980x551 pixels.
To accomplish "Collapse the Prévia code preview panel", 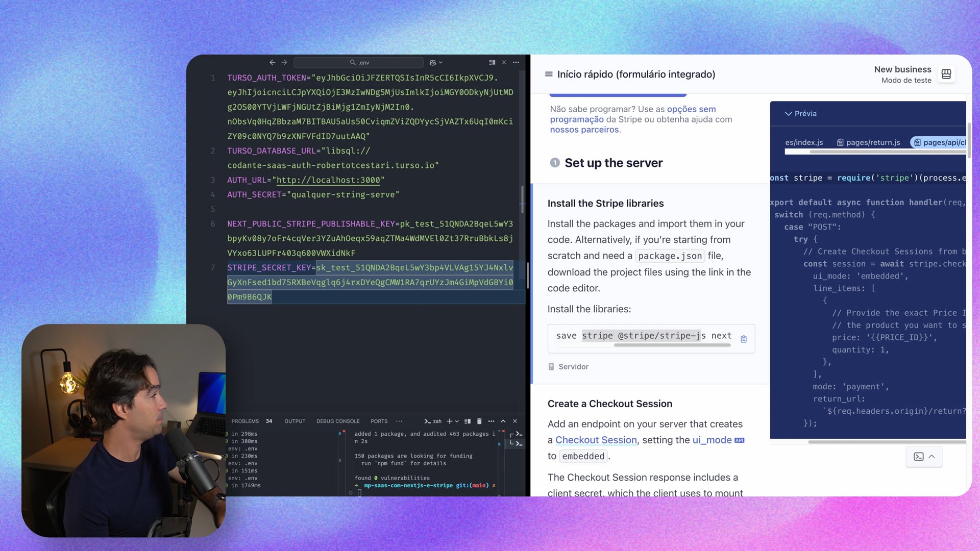I will pos(789,114).
